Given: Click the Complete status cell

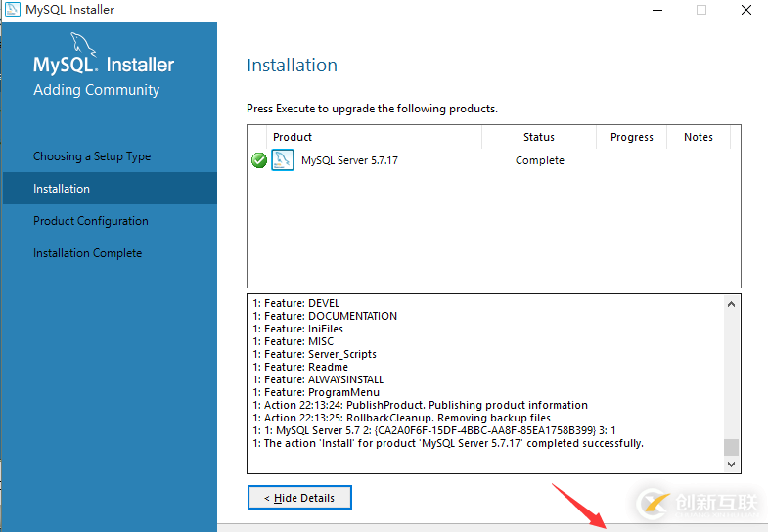Looking at the screenshot, I should pos(540,160).
